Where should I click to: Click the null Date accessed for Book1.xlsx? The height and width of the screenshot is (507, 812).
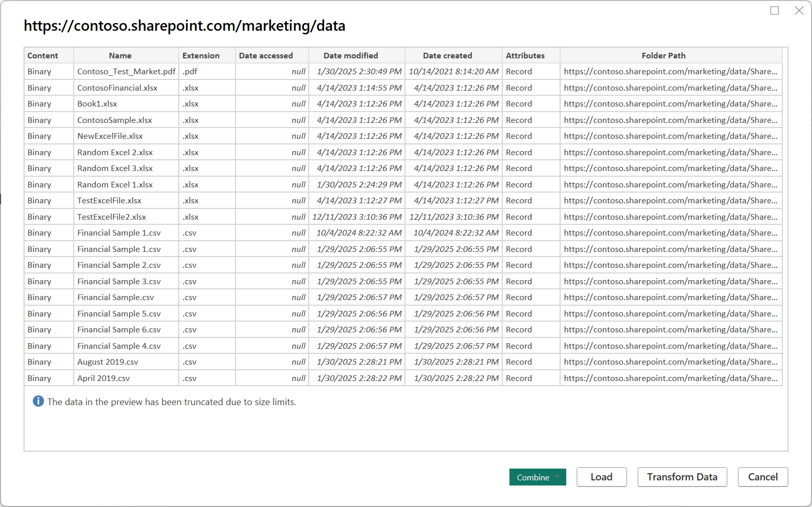point(272,103)
